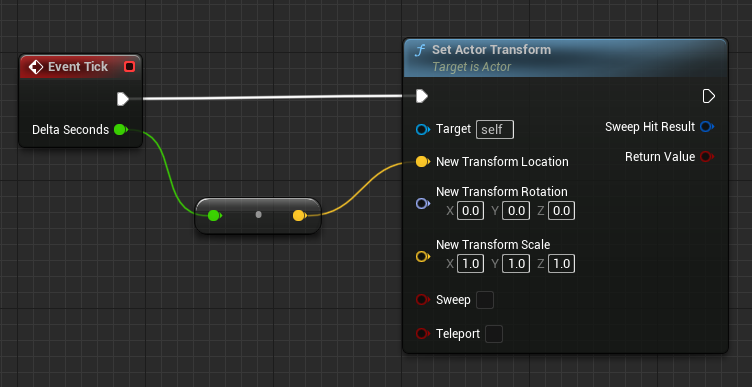Click the New Transform Location label
752x387 pixels.
point(502,162)
